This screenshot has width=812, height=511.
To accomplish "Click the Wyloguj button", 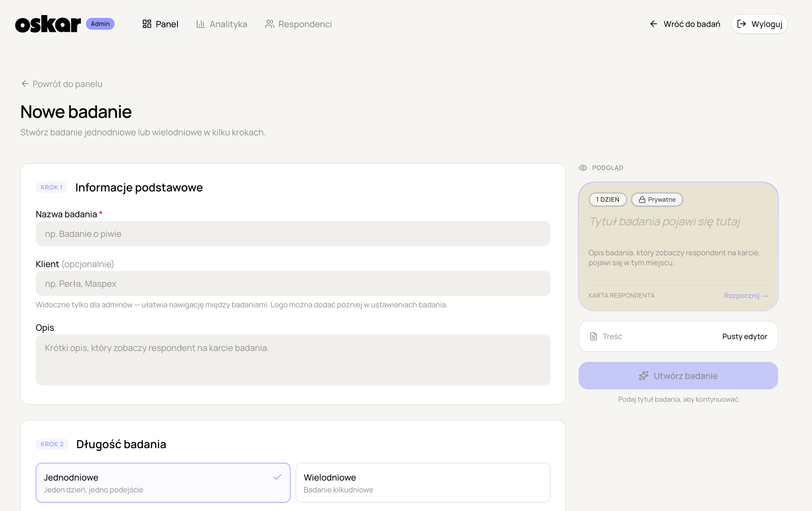I will tap(759, 24).
